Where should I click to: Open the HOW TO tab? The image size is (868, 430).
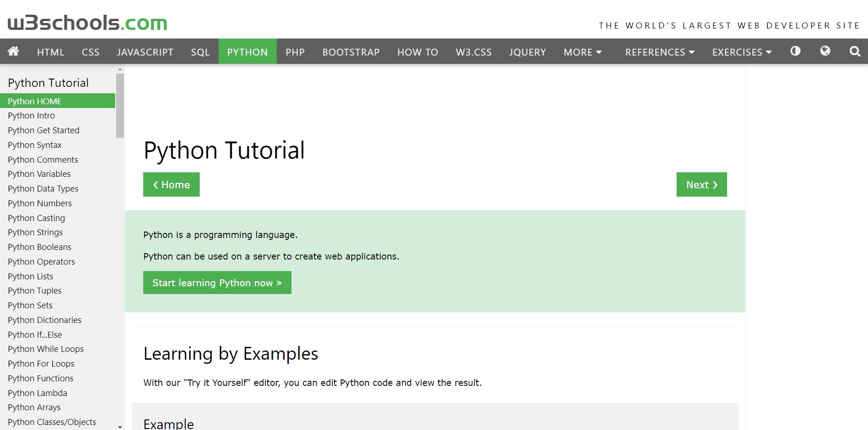pos(418,52)
